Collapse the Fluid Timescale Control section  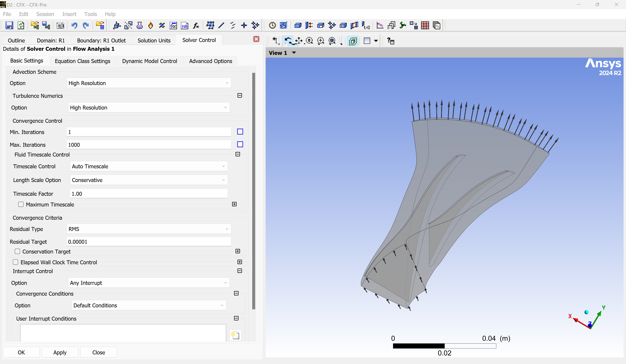pos(238,154)
